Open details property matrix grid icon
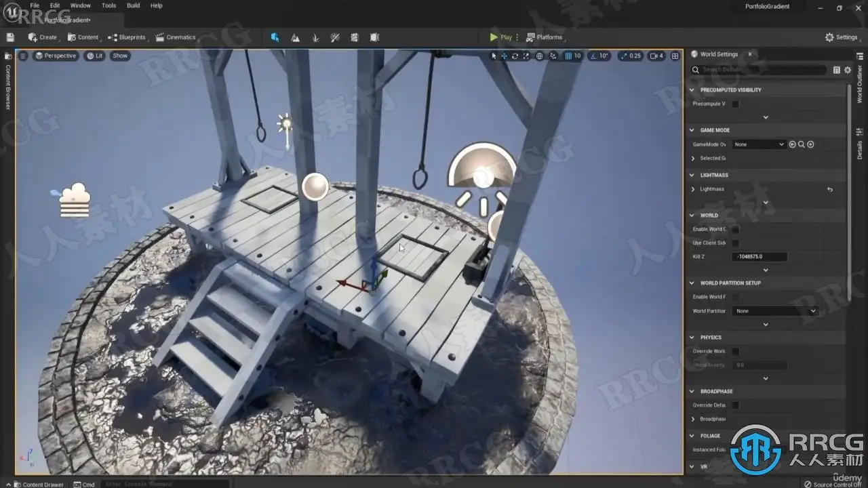Viewport: 868px width, 488px height. coord(837,70)
